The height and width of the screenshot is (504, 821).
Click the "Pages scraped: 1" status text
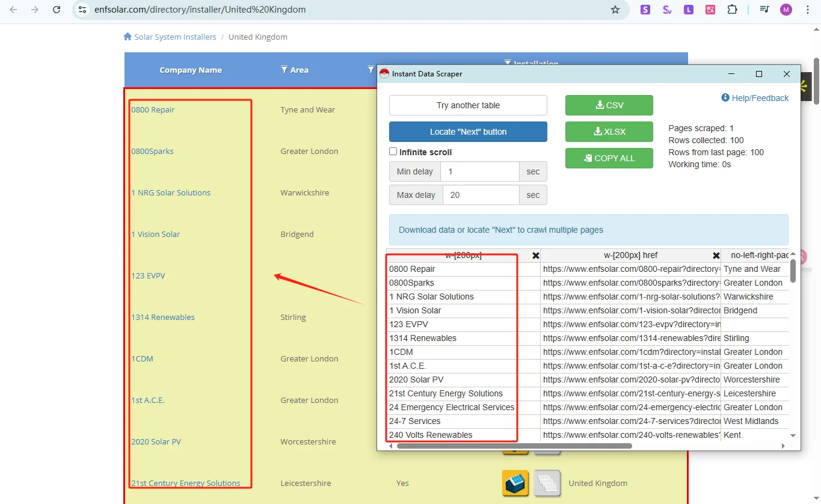(701, 128)
